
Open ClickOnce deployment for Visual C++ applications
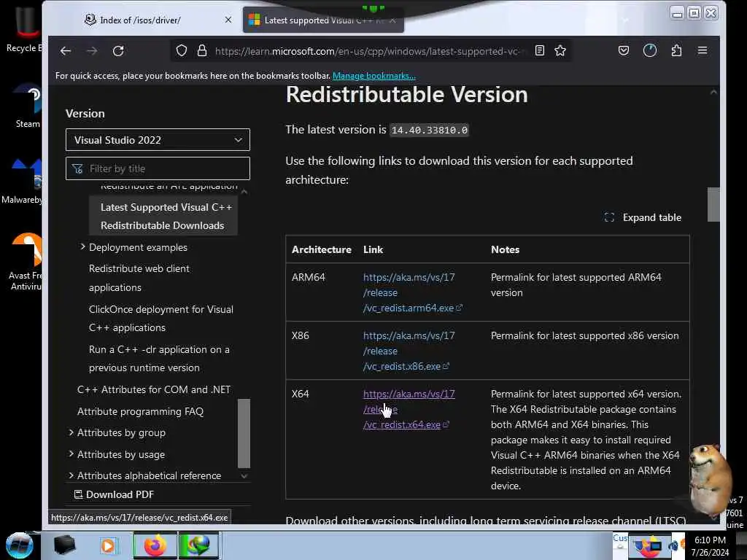[161, 319]
